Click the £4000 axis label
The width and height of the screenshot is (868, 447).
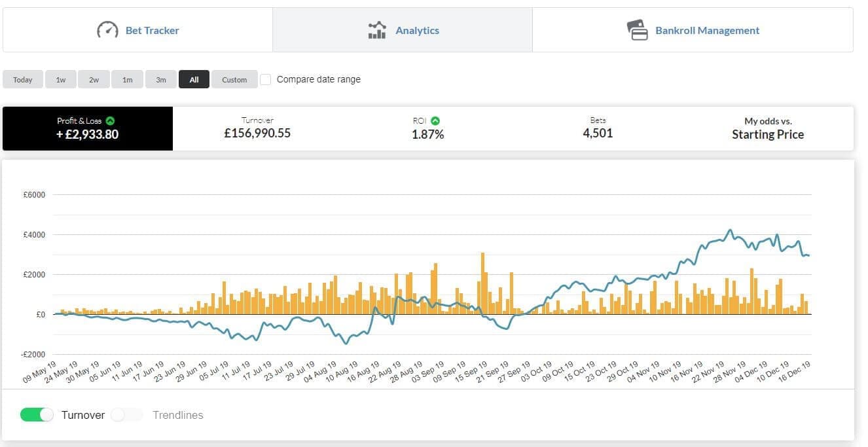click(35, 235)
